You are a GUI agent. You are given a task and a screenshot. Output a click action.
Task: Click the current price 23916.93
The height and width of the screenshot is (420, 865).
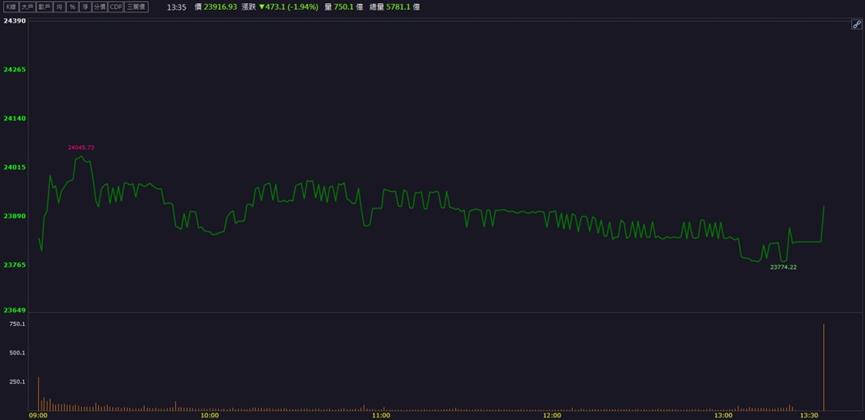click(x=221, y=7)
